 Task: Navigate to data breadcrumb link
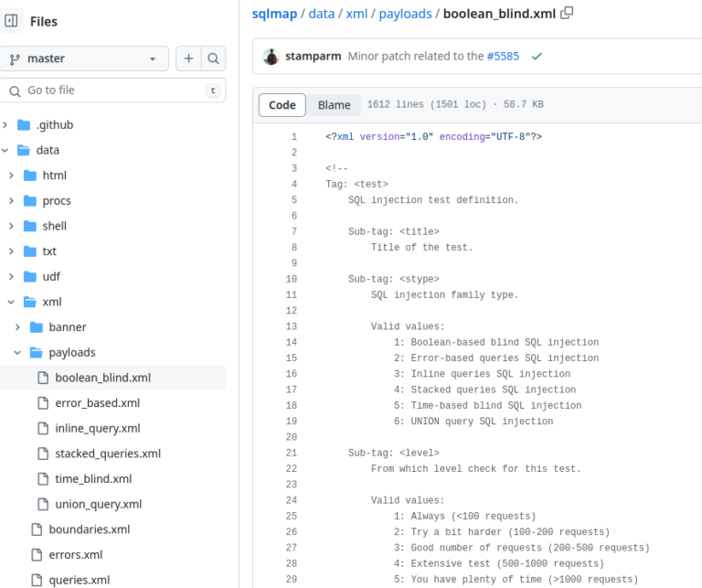click(322, 14)
